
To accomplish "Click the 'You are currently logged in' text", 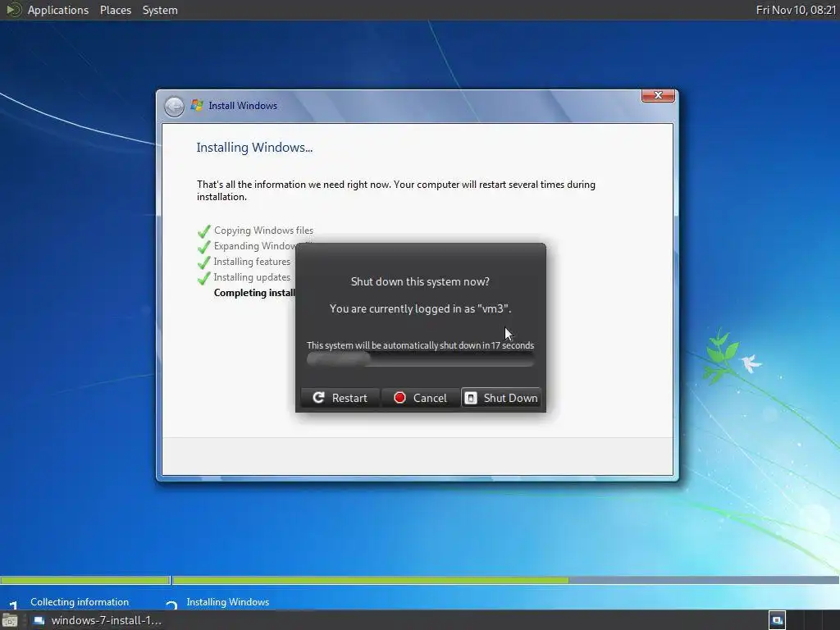I will click(420, 308).
